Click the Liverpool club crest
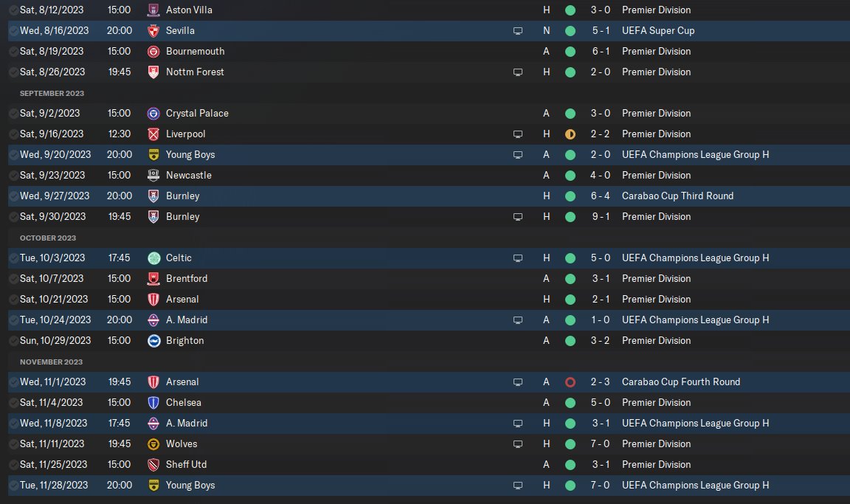 point(153,134)
